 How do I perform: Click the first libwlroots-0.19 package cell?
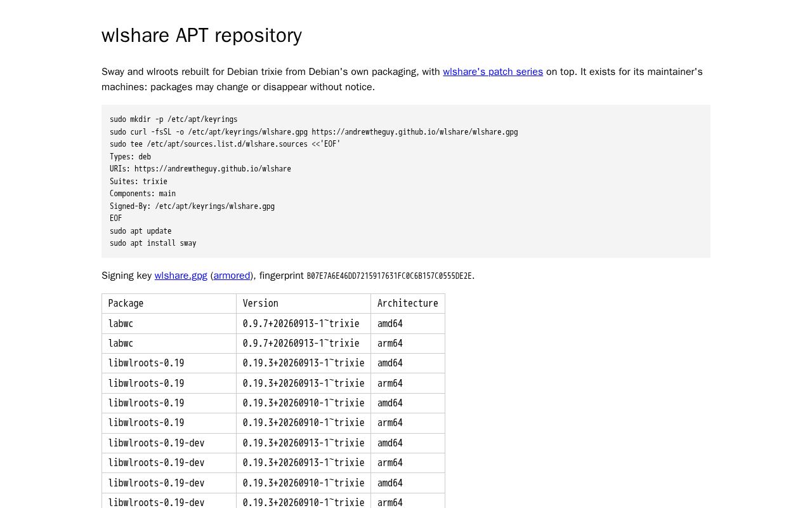coord(169,363)
